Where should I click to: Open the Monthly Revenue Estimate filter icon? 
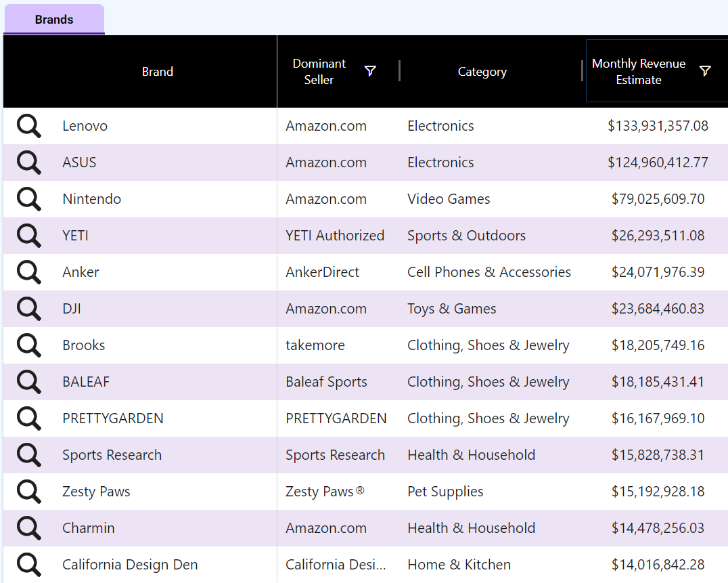(x=705, y=71)
